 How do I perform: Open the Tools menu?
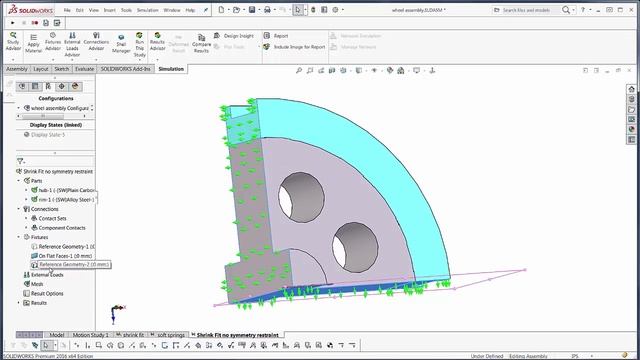click(126, 10)
